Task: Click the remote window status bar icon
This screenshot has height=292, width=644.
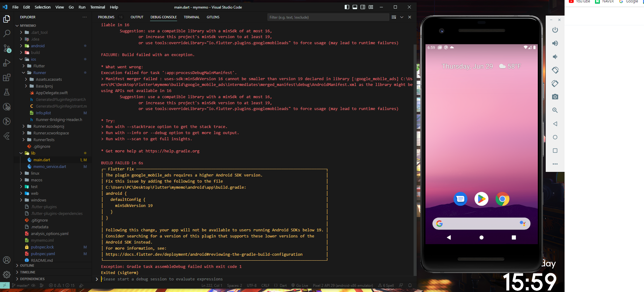Action: (x=5, y=286)
